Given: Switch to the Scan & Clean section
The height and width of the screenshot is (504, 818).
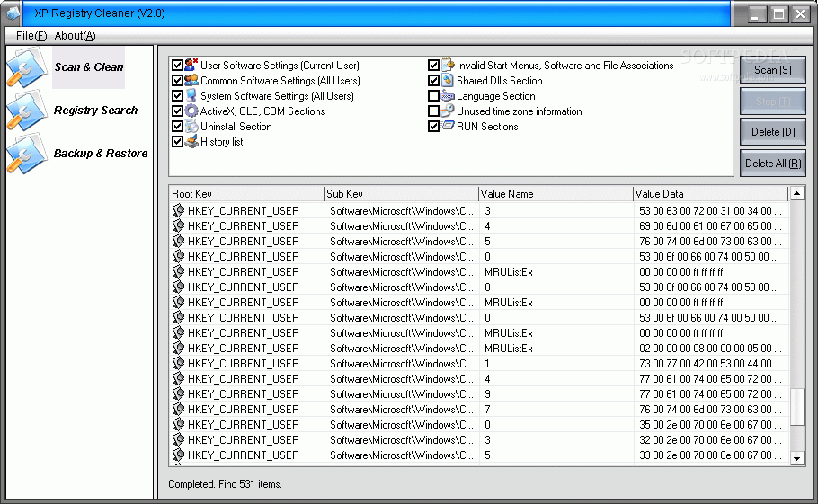Looking at the screenshot, I should coord(89,67).
